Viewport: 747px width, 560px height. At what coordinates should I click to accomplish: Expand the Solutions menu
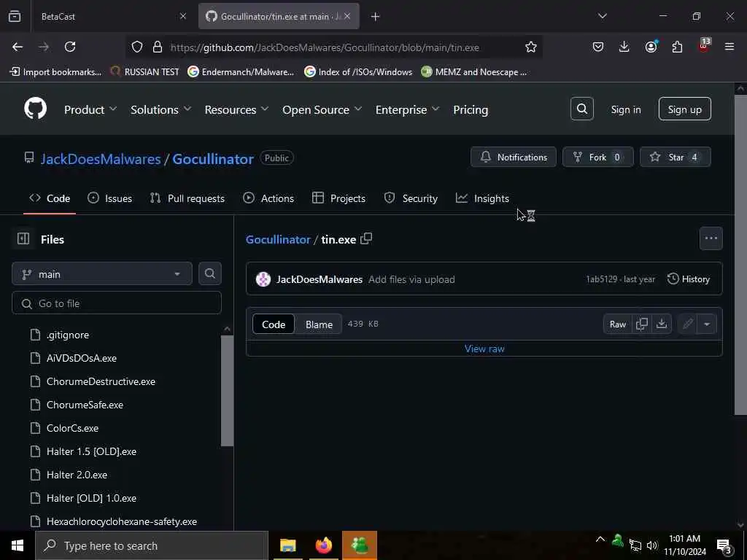(x=160, y=109)
